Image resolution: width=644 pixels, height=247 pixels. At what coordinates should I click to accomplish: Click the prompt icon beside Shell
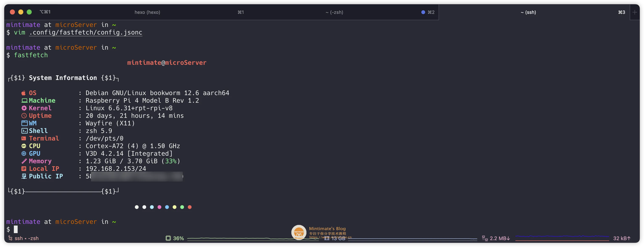click(24, 130)
